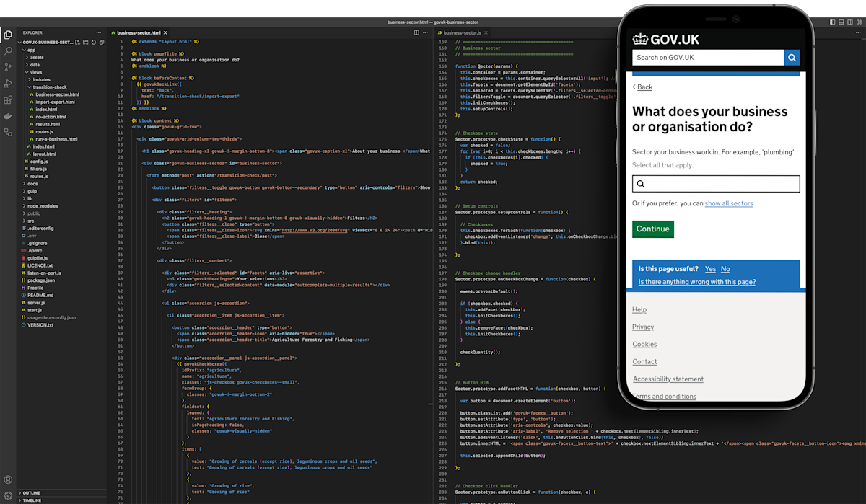Open the Search view in activity bar
Image resolution: width=866 pixels, height=504 pixels.
(8, 51)
